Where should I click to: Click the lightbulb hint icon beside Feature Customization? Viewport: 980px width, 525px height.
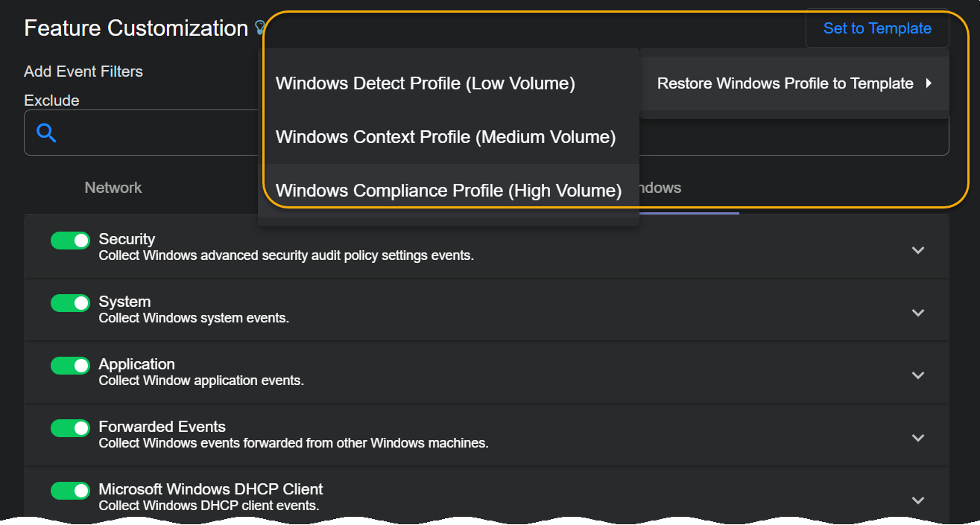point(259,28)
